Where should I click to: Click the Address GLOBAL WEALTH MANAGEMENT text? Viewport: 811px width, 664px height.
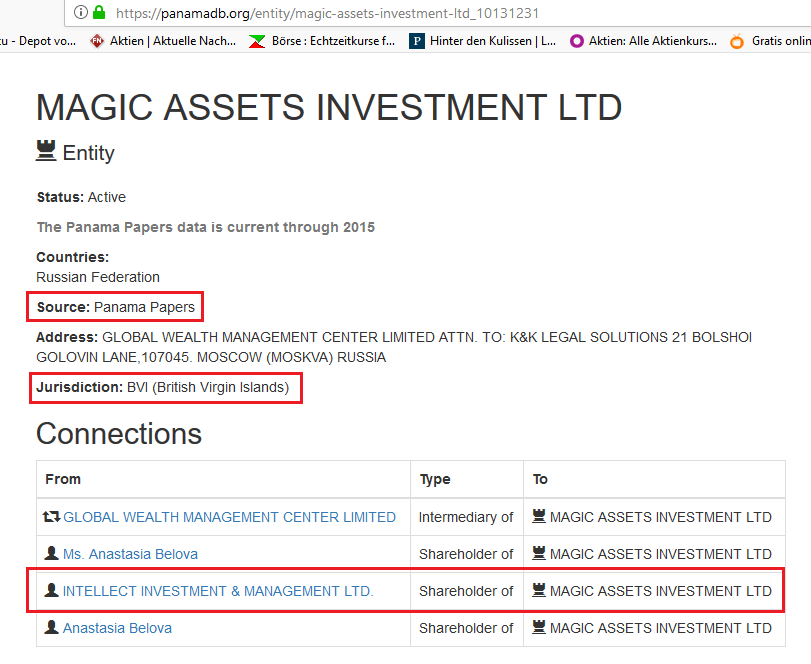pos(394,348)
